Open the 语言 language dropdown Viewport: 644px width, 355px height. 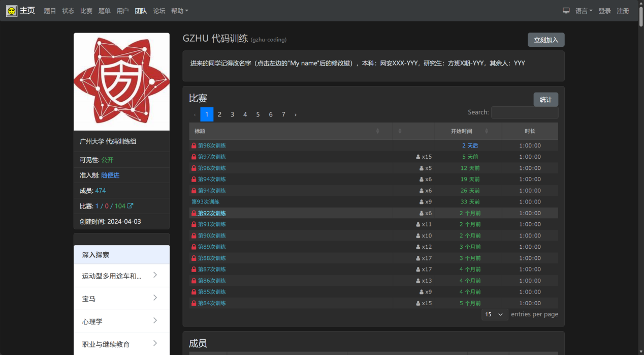(x=584, y=11)
